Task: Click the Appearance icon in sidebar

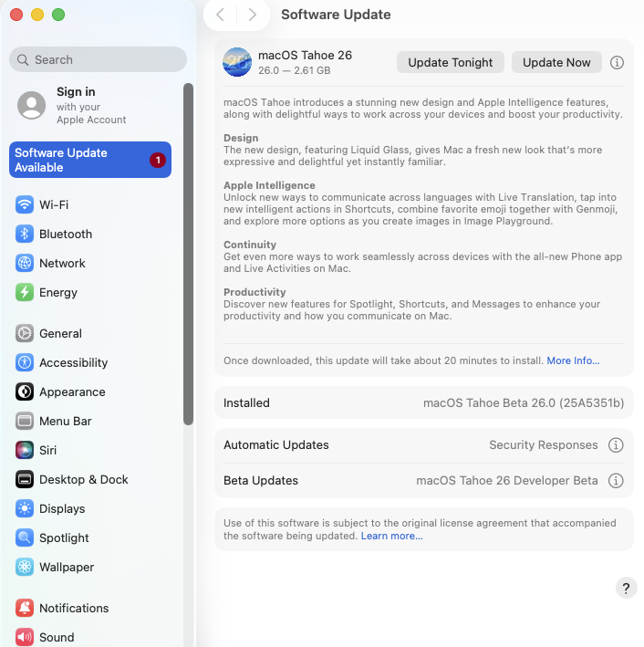Action: pos(25,392)
